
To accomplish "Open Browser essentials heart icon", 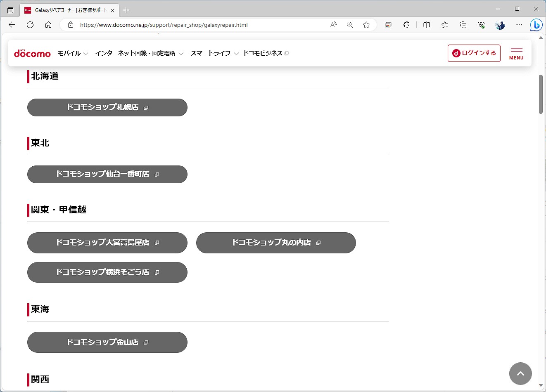I will 481,25.
